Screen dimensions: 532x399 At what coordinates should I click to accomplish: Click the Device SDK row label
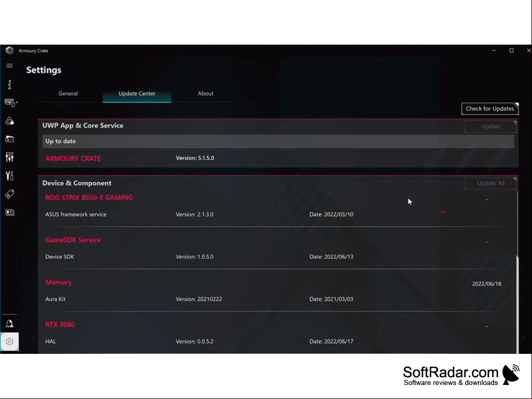pos(60,257)
